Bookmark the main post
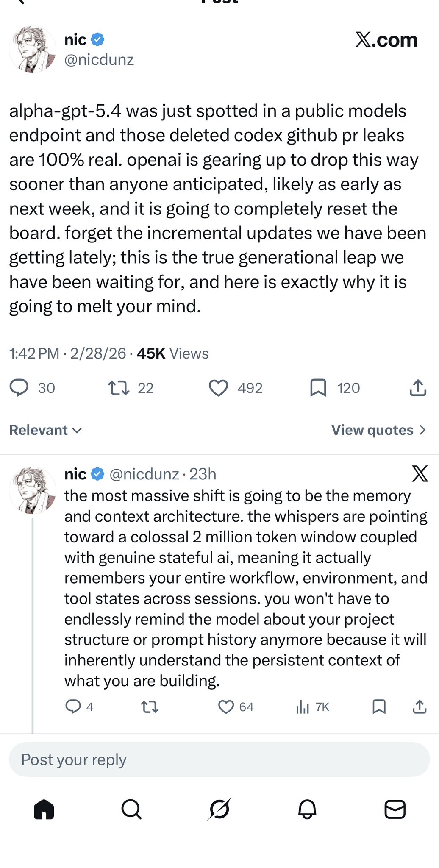The image size is (439, 868). tap(318, 388)
